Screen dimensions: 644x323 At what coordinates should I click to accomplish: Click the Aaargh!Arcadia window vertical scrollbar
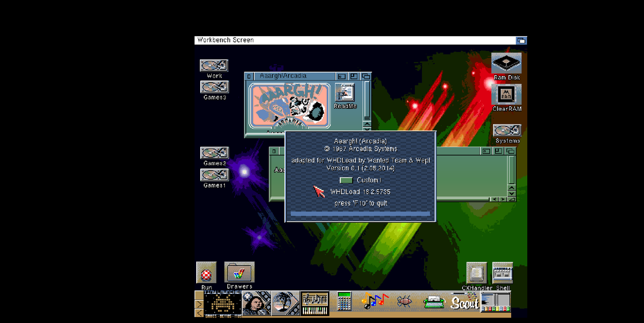click(x=367, y=101)
